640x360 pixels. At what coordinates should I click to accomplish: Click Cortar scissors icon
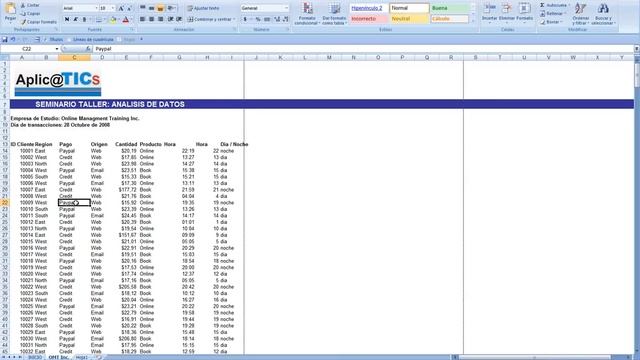point(23,5)
